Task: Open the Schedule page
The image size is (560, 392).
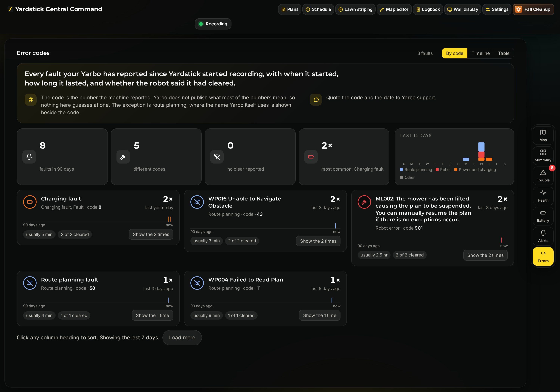Action: [x=318, y=9]
